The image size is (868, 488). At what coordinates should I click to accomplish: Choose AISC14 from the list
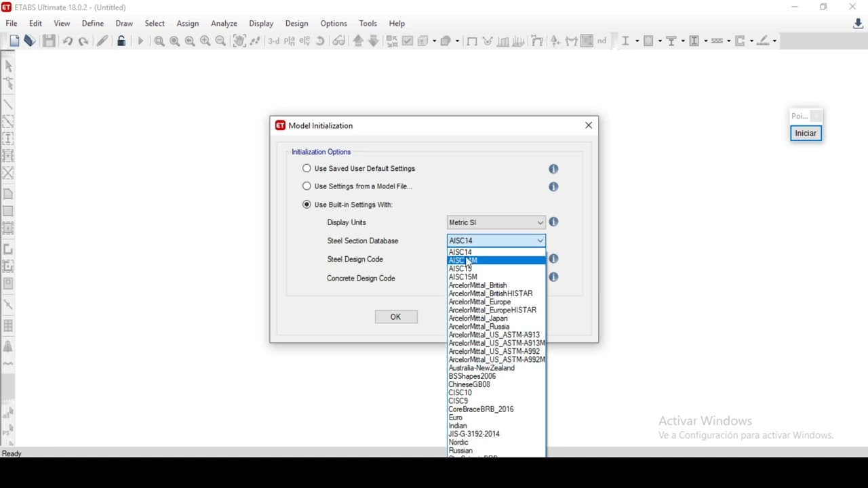[496, 252]
